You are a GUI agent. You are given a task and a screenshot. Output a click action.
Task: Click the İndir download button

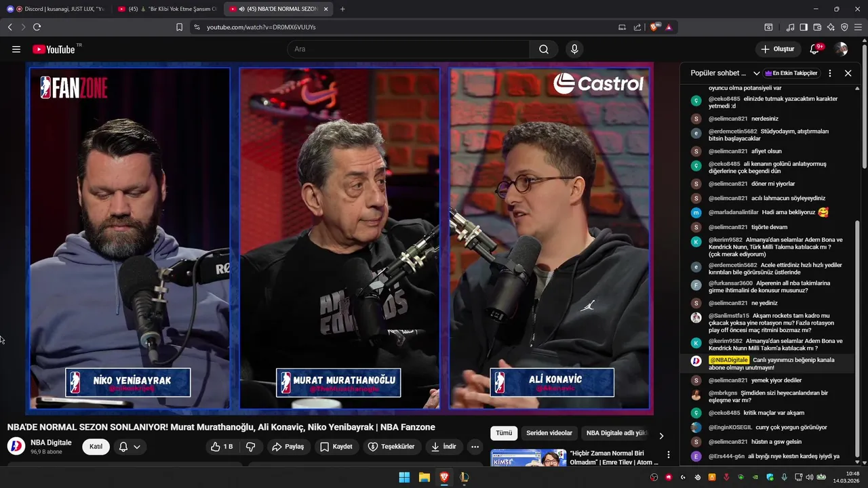[x=443, y=447]
